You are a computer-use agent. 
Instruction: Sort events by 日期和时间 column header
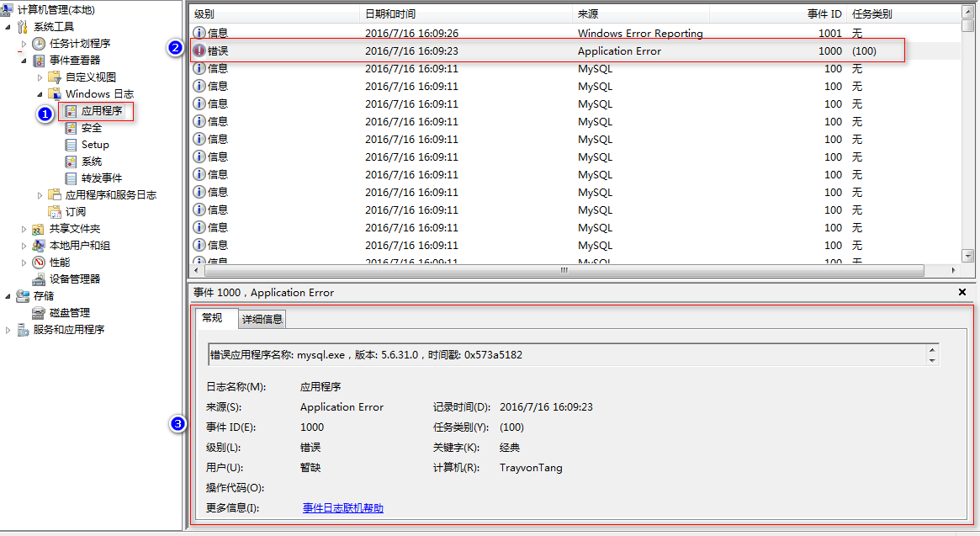pos(466,13)
